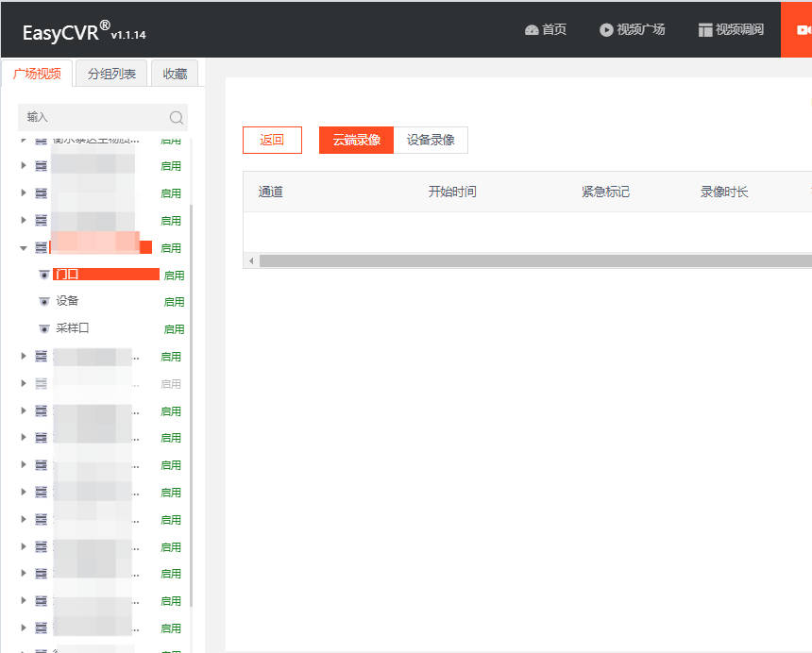
Task: Click the table horizontal scrollbar left arrow
Action: pyautogui.click(x=251, y=260)
